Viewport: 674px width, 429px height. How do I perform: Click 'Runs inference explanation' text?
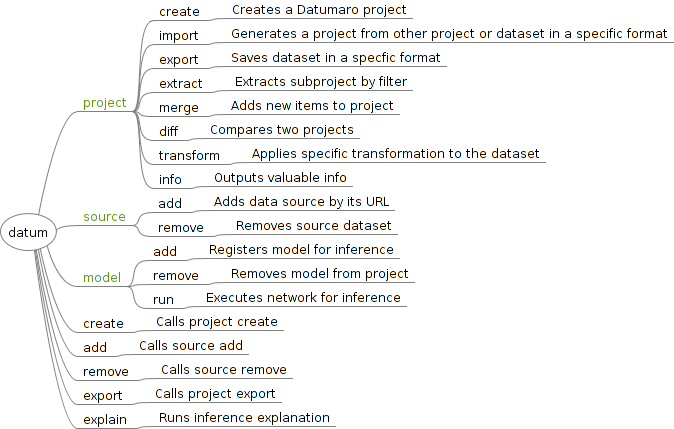244,418
